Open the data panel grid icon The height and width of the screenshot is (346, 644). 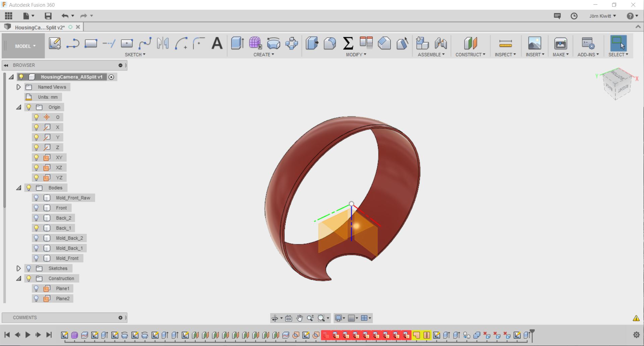click(9, 16)
